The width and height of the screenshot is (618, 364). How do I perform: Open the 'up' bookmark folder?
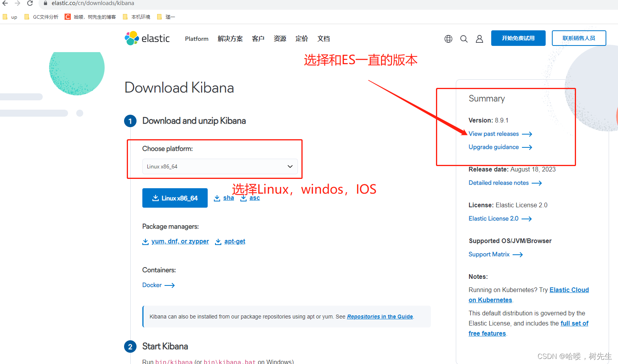tap(10, 17)
